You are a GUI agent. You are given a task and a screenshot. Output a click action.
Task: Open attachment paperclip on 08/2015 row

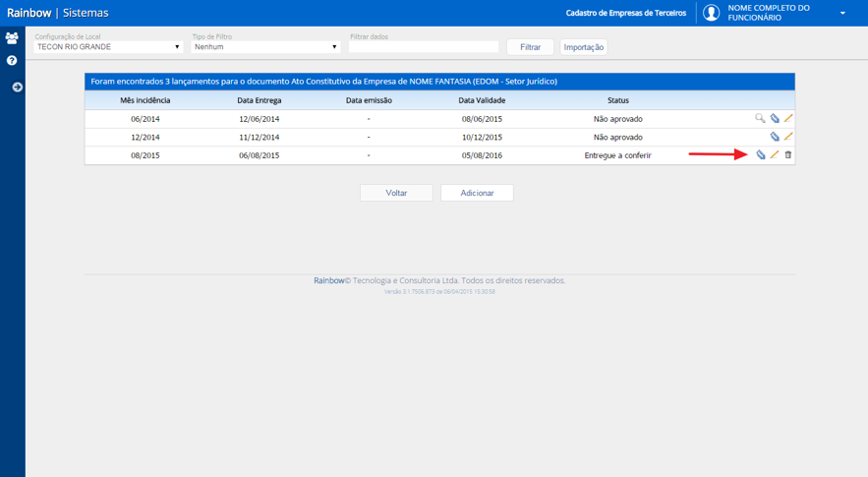tap(761, 154)
